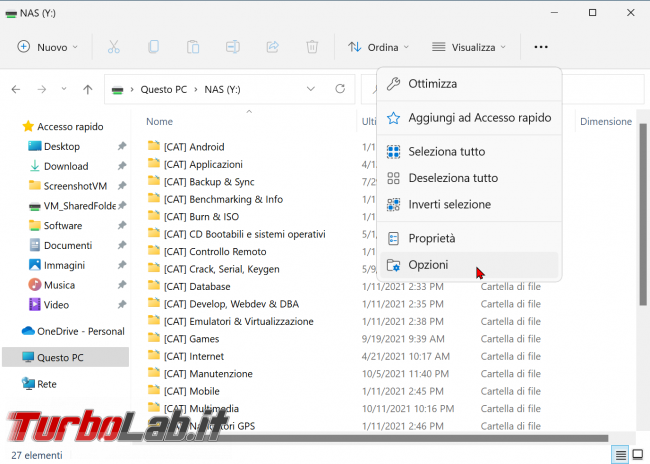Expand breadcrumb chevron before Questo PC
Viewport: 650px width, 464px height.
(x=132, y=90)
